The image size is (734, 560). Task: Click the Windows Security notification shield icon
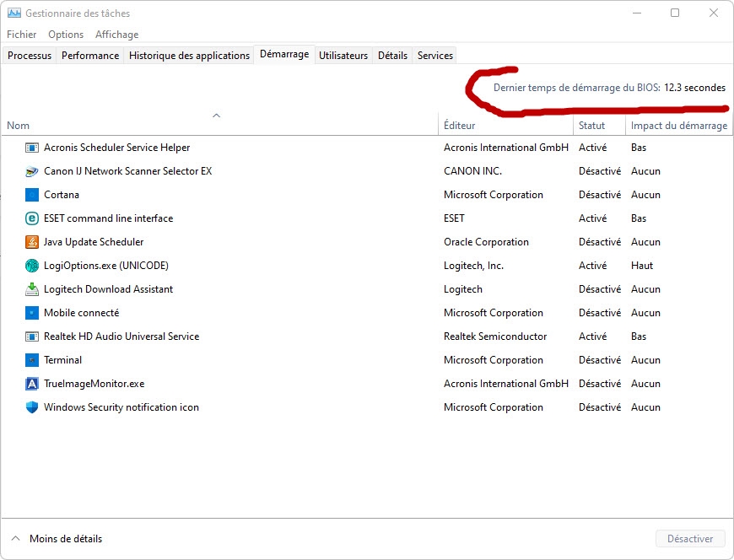[32, 407]
